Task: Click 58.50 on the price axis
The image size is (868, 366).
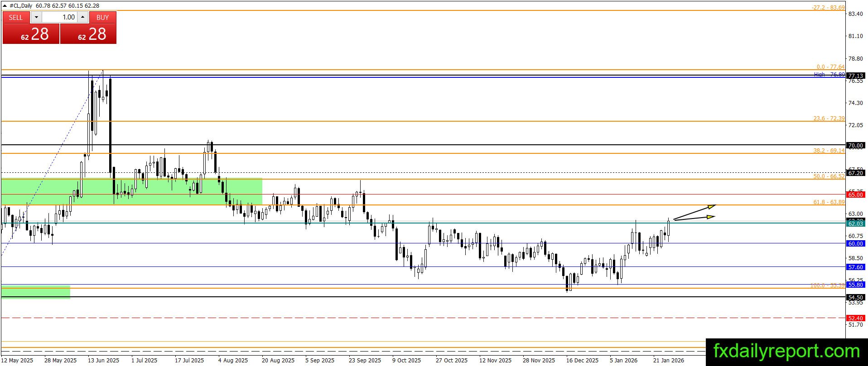Action: (855, 258)
